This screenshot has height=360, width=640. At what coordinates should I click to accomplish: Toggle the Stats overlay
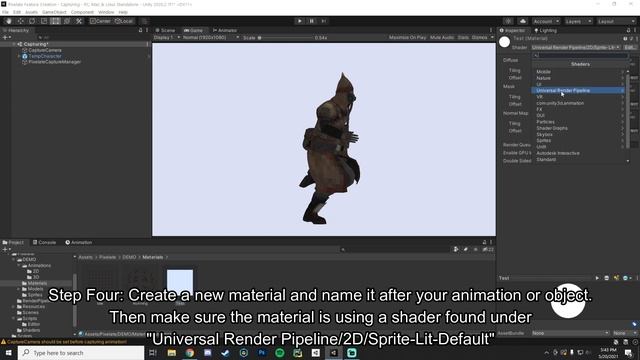pos(463,38)
